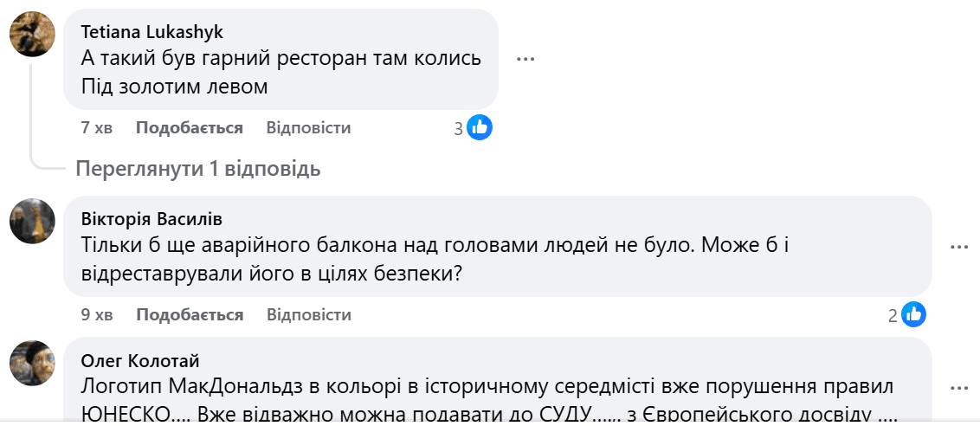Click Олег Колотай's profile avatar

pyautogui.click(x=32, y=363)
